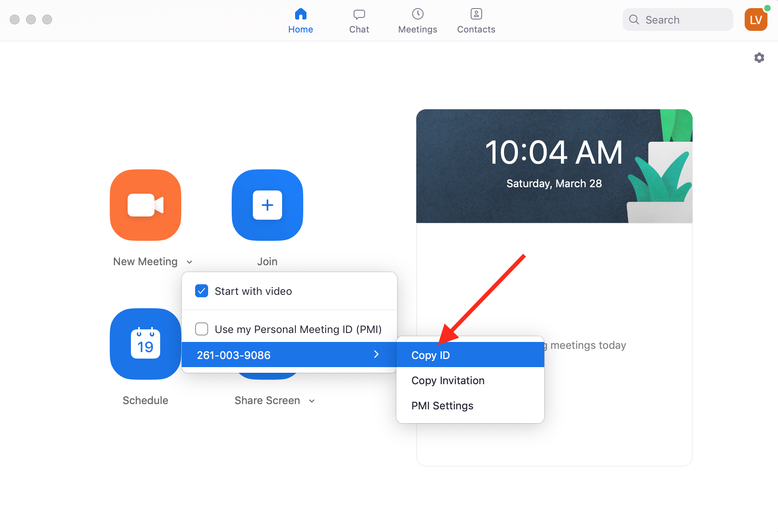This screenshot has width=778, height=532.
Task: Click the Share Screen label
Action: pyautogui.click(x=267, y=401)
